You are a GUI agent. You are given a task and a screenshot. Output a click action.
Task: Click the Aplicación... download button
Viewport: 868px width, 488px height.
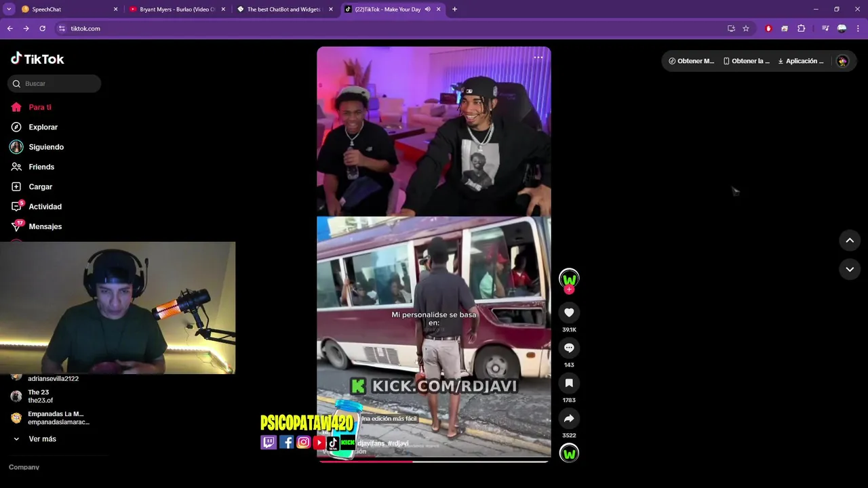point(801,61)
